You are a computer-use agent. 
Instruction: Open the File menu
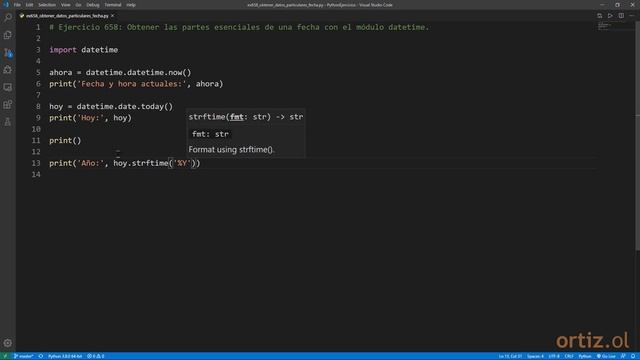17,5
